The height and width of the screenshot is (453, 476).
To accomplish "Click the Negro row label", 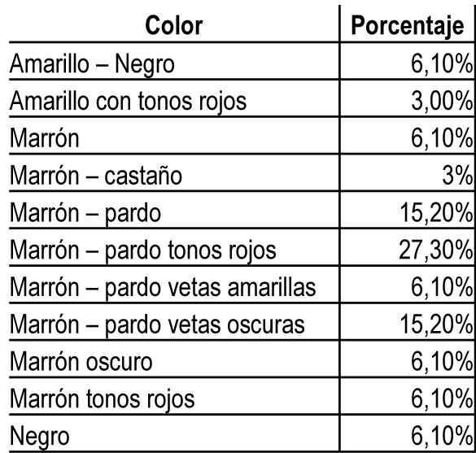I will point(40,437).
